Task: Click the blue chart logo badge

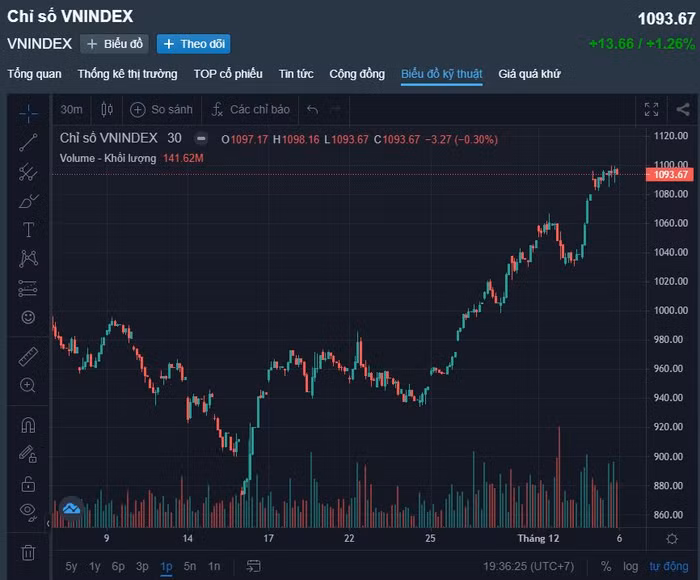Action: (71, 508)
